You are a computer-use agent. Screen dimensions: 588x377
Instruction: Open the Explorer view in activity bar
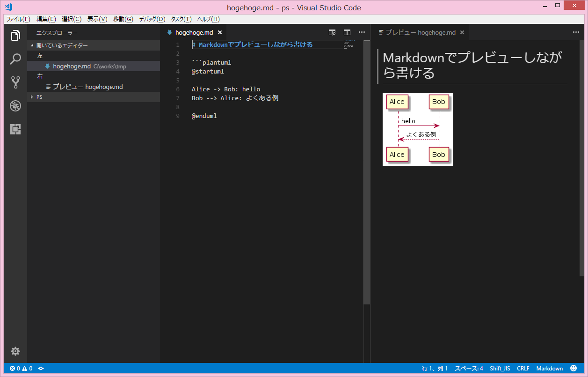[15, 36]
